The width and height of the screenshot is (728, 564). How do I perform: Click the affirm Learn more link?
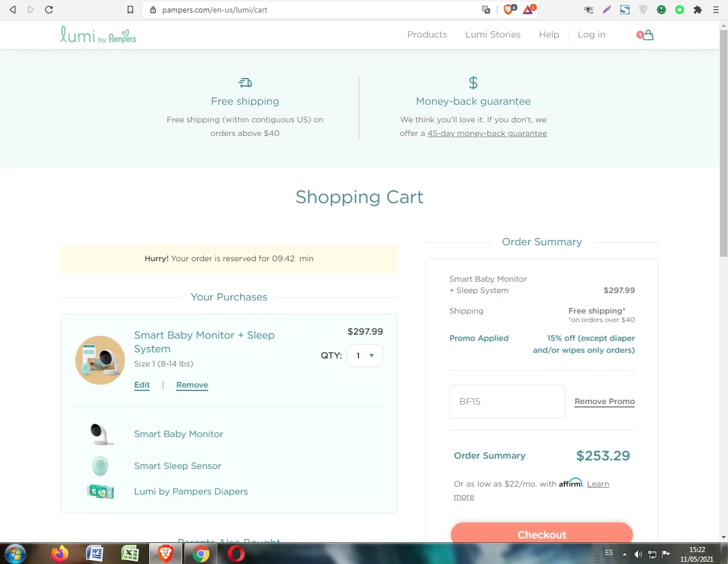coord(598,484)
